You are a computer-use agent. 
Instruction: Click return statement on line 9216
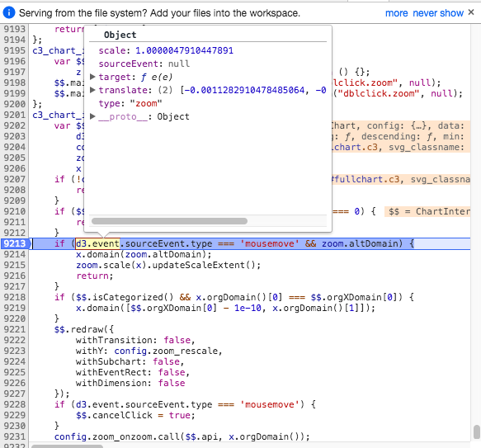point(95,276)
